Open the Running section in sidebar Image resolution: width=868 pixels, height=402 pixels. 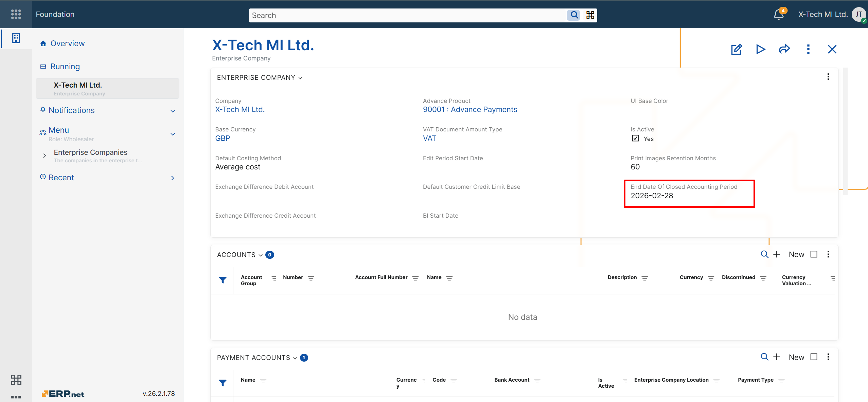65,67
